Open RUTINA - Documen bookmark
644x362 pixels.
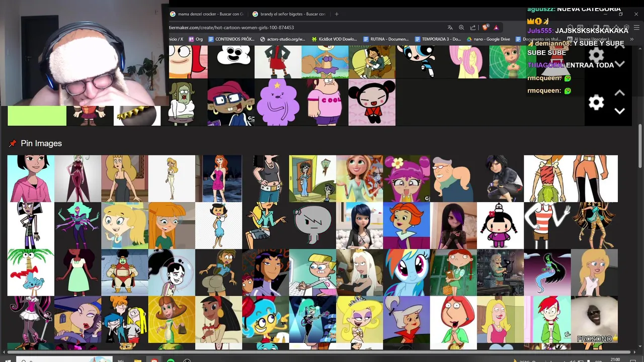[x=386, y=39]
